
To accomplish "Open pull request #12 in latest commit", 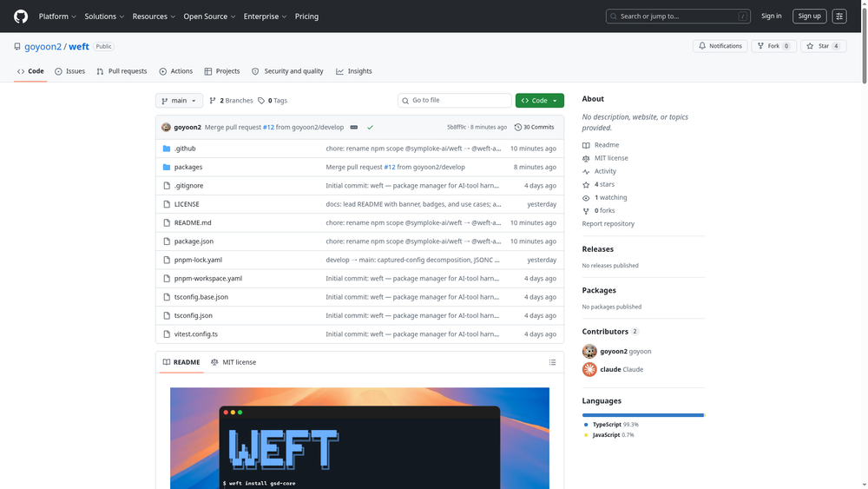I will 268,128.
